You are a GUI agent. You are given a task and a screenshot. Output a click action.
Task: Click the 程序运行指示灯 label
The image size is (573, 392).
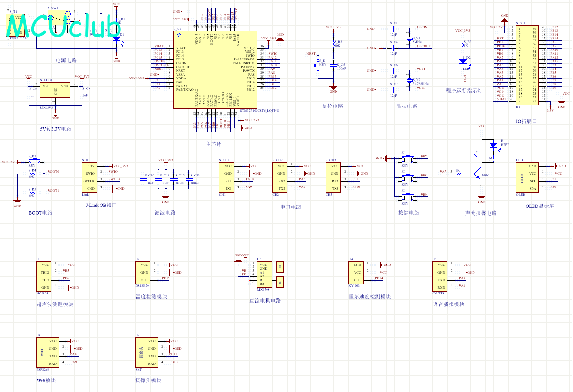pos(464,90)
